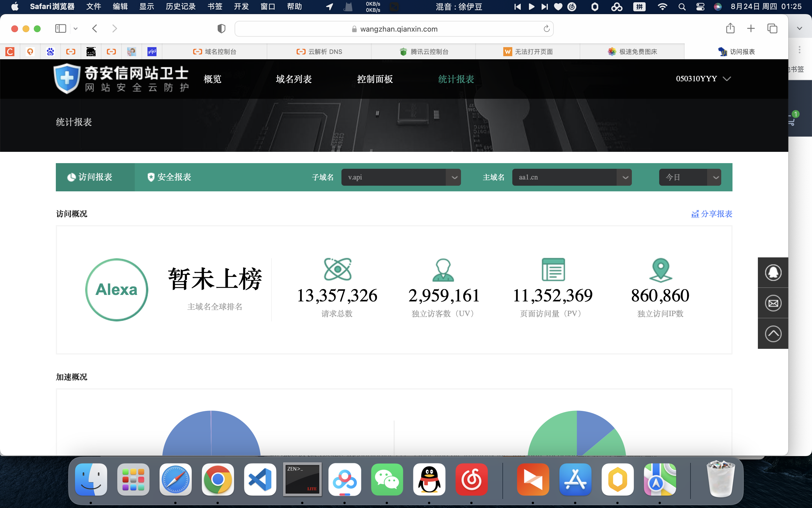
Task: Click the unique visitors person icon
Action: 443,270
